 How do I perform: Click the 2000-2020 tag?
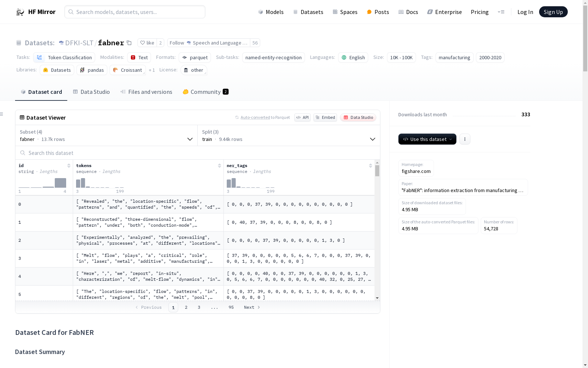(490, 57)
